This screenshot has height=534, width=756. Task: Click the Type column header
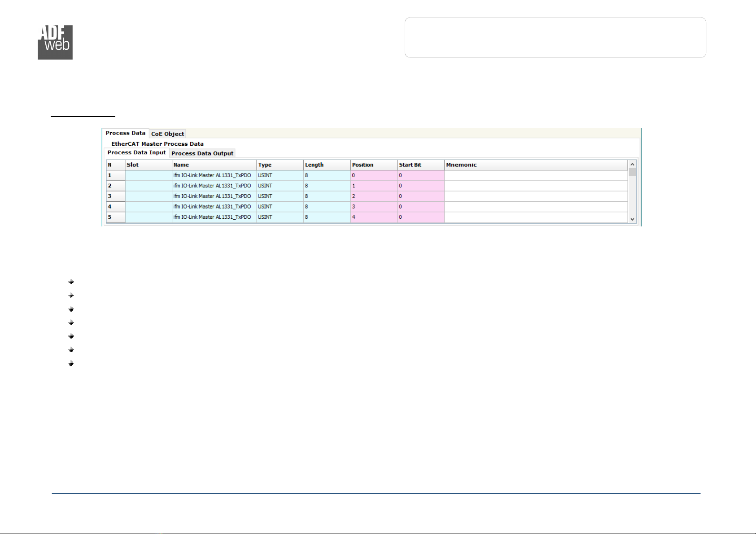(280, 165)
